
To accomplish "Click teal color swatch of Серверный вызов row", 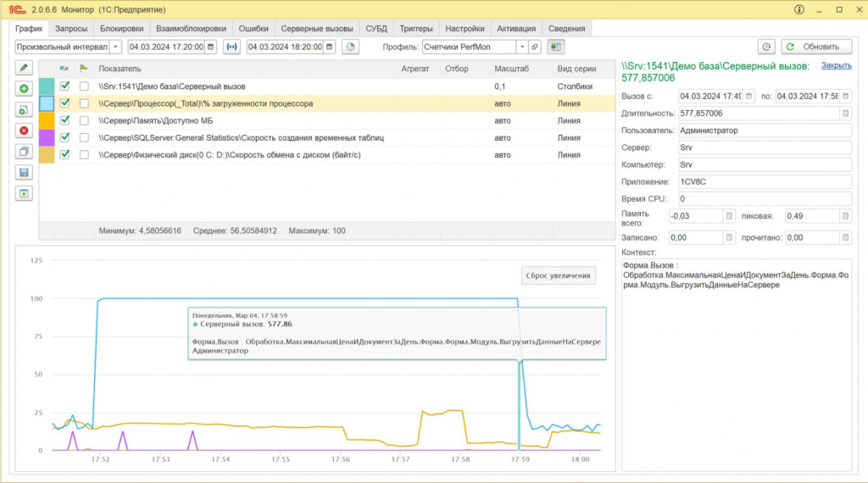I will (47, 86).
